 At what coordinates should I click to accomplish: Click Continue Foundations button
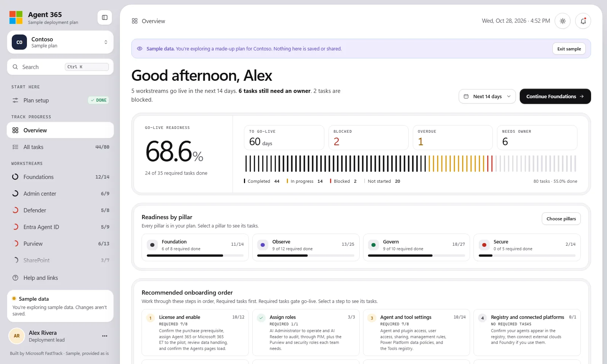point(555,96)
